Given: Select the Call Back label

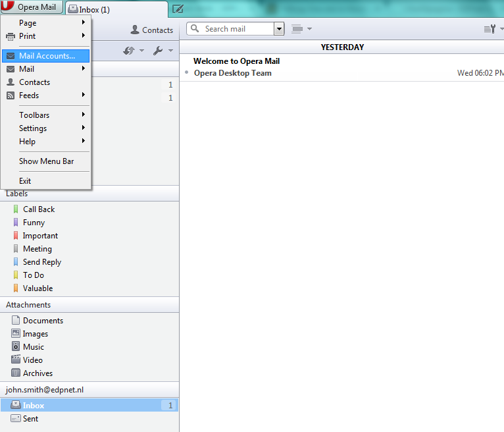Looking at the screenshot, I should click(x=39, y=209).
